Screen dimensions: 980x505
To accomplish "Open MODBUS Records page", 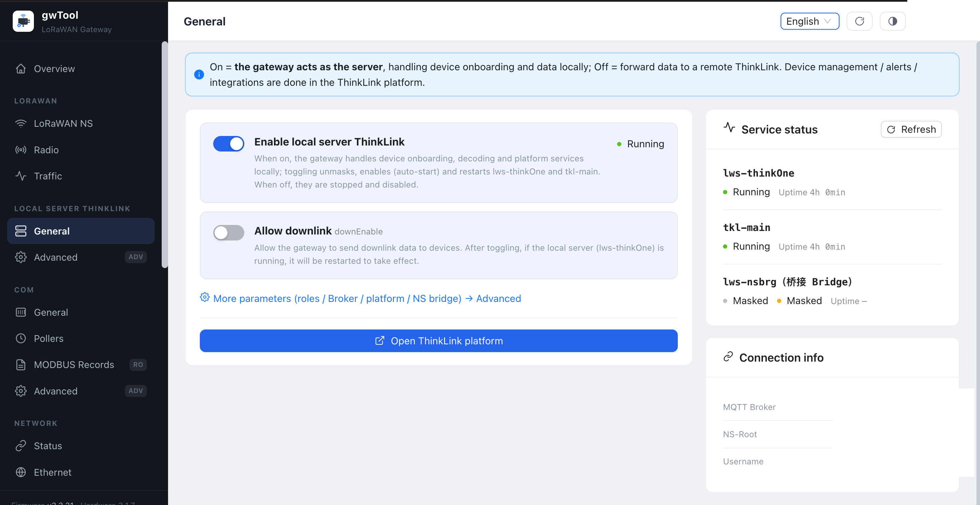I will (x=80, y=364).
